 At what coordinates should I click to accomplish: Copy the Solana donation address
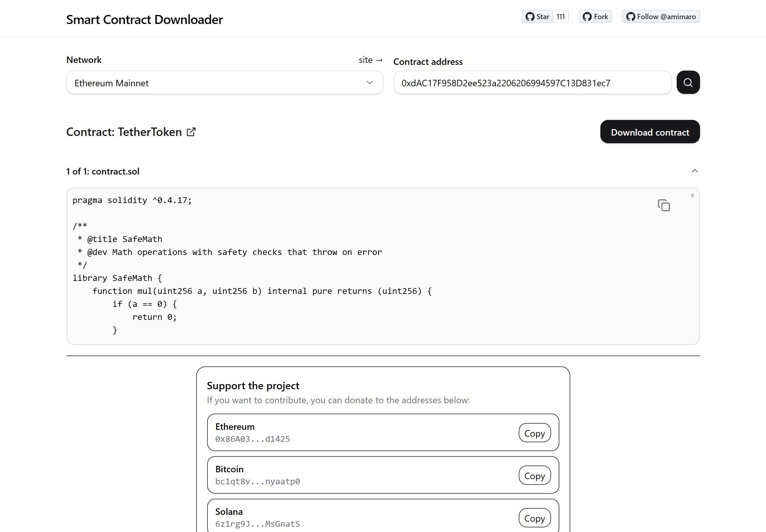tap(535, 518)
